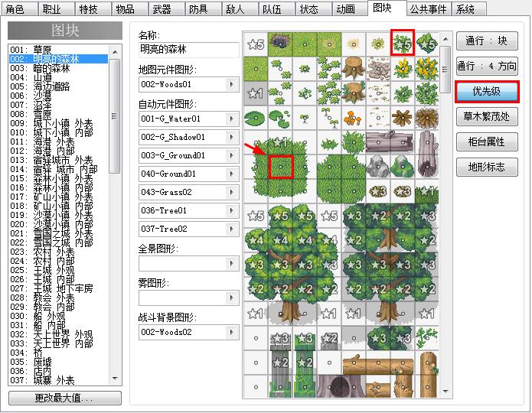Image resolution: width=532 pixels, height=413 pixels.
Task: Open the 003-G_Ground01 autotile picker
Action: (232, 155)
